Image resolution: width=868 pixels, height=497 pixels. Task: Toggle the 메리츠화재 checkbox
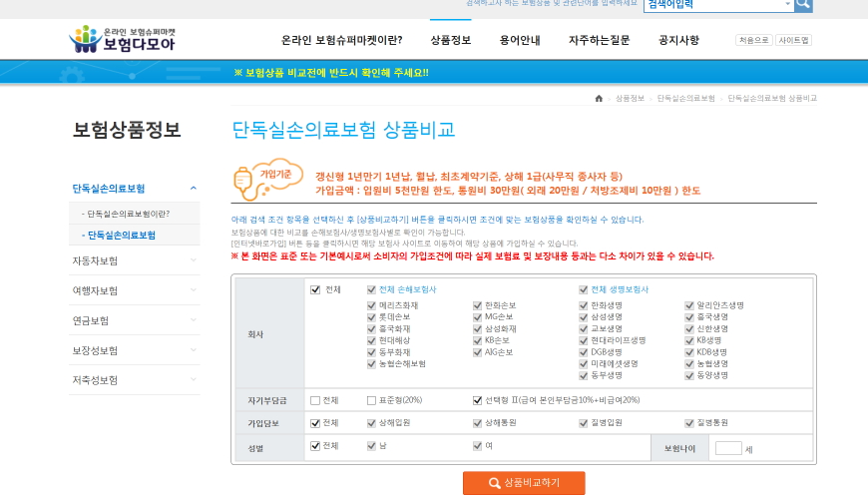(372, 305)
